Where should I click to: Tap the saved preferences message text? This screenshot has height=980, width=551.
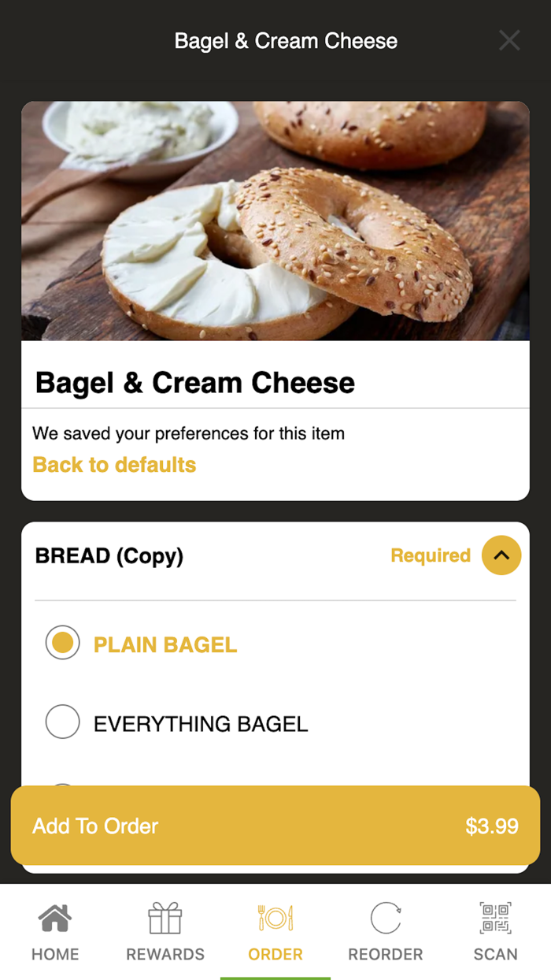pyautogui.click(x=188, y=433)
